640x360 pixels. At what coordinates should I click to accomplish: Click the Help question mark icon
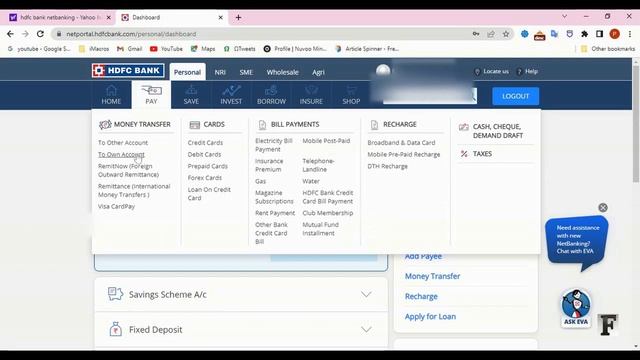[519, 72]
